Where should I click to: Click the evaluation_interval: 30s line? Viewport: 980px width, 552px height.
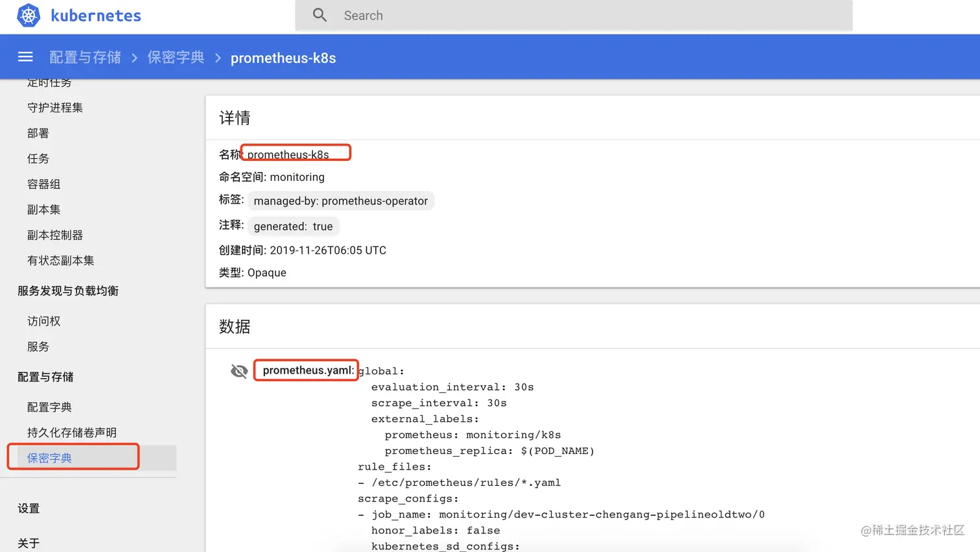click(452, 387)
